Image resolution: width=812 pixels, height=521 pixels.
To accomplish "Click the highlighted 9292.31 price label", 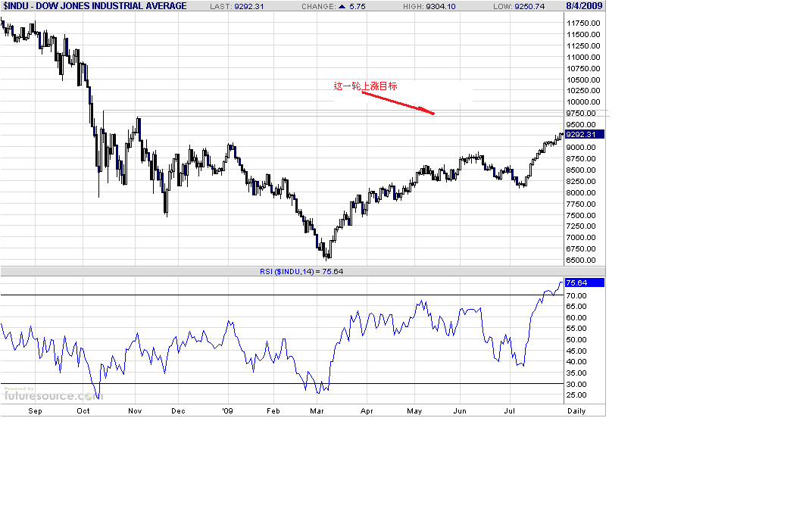I will 584,134.
